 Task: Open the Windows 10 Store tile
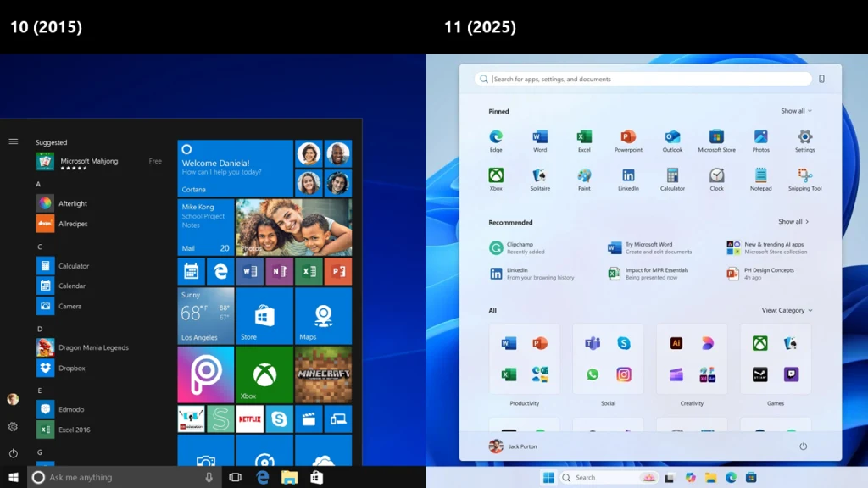264,316
